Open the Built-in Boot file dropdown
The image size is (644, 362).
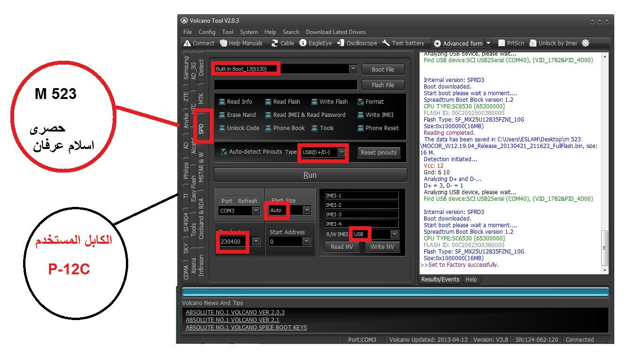[353, 69]
